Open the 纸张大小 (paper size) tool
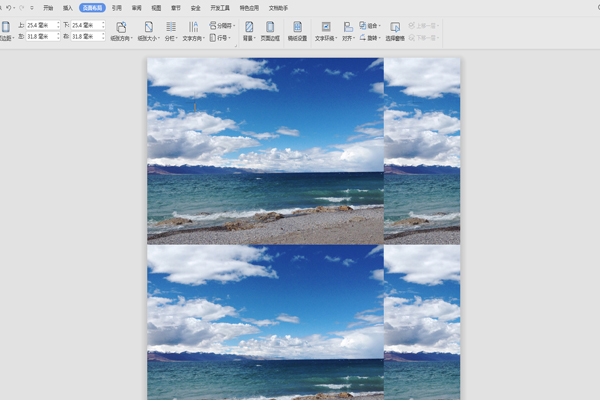 tap(148, 27)
